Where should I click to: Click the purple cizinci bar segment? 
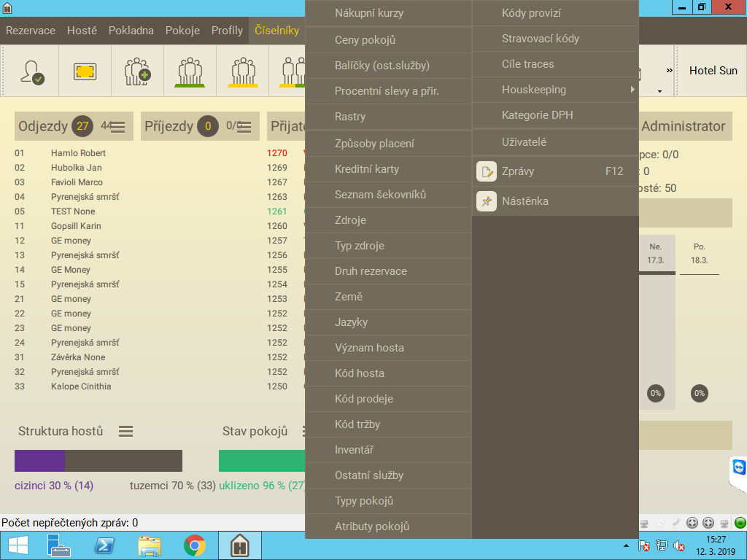40,461
